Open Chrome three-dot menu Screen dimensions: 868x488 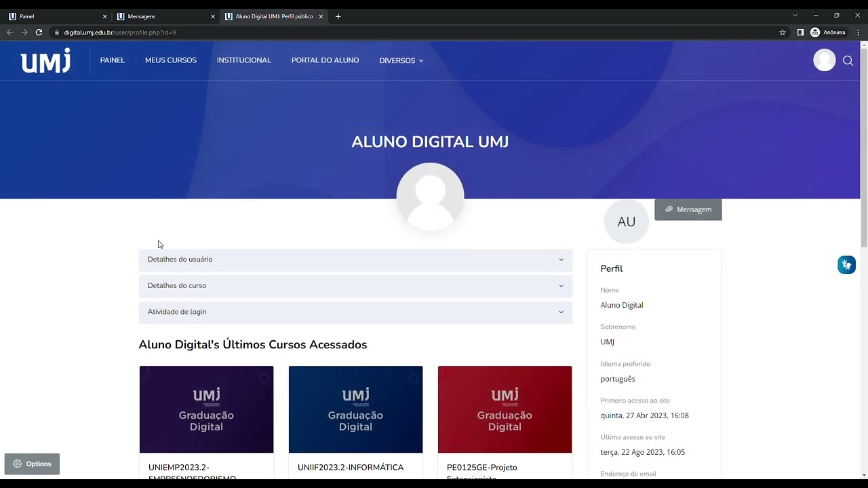click(x=859, y=32)
